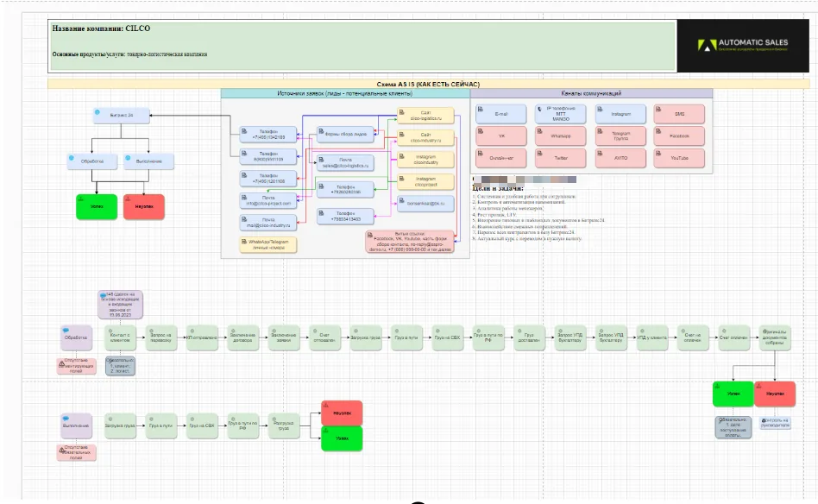The height and width of the screenshot is (504, 818).
Task: Click the speech bubble icon on '148 сделок' note
Action: tap(103, 296)
